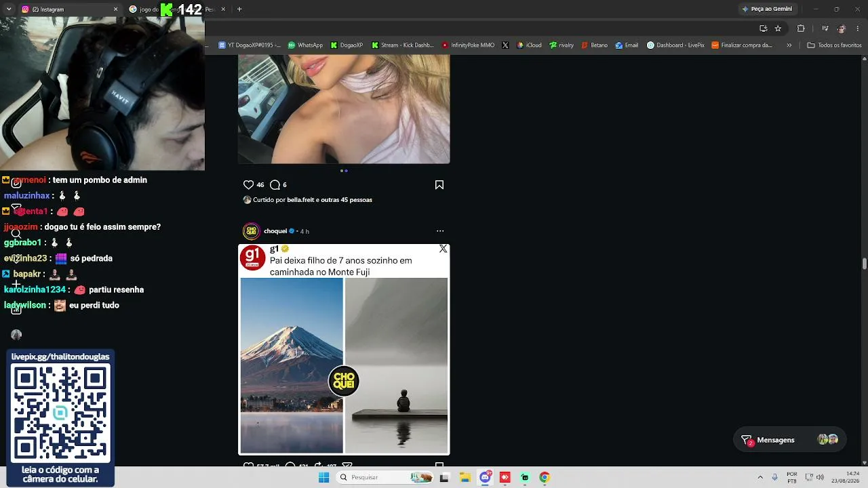Screen dimensions: 868x488
Task: Open Discord from the taskbar
Action: (486, 477)
